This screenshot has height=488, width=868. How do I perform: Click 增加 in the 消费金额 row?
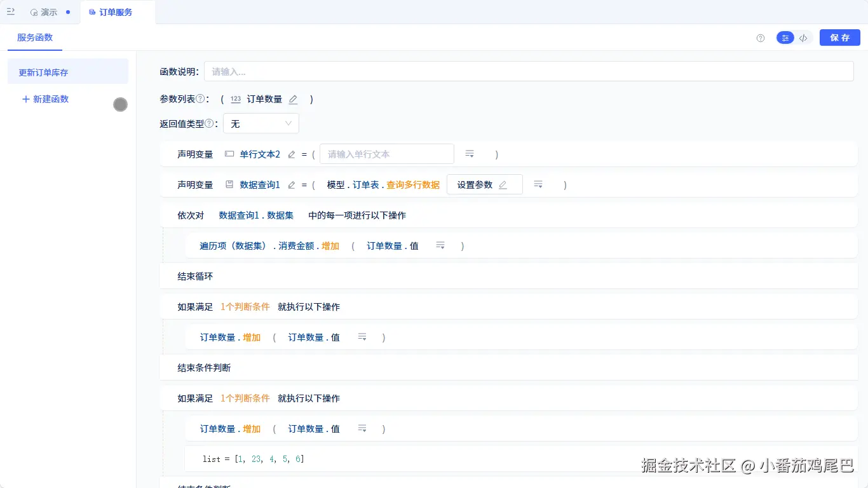click(330, 245)
